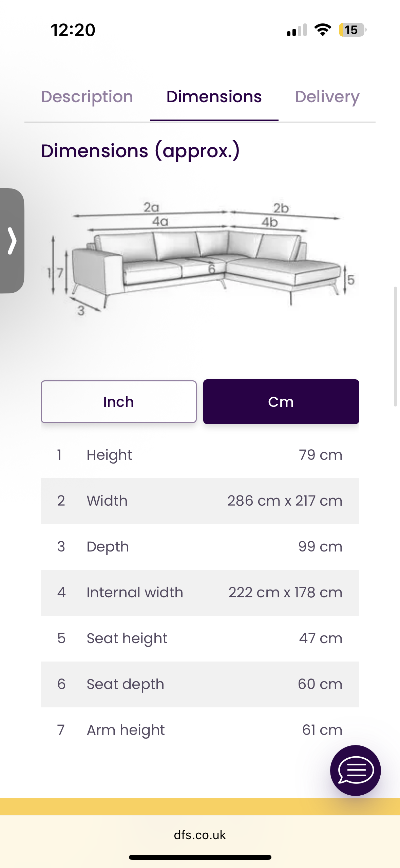Tap the Wi-Fi status icon
The height and width of the screenshot is (868, 400).
[323, 30]
